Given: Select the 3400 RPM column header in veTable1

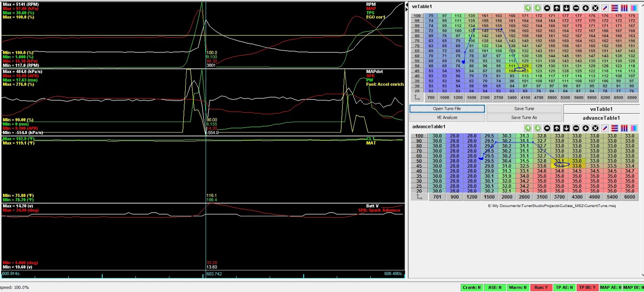Looking at the screenshot, I should point(512,97).
